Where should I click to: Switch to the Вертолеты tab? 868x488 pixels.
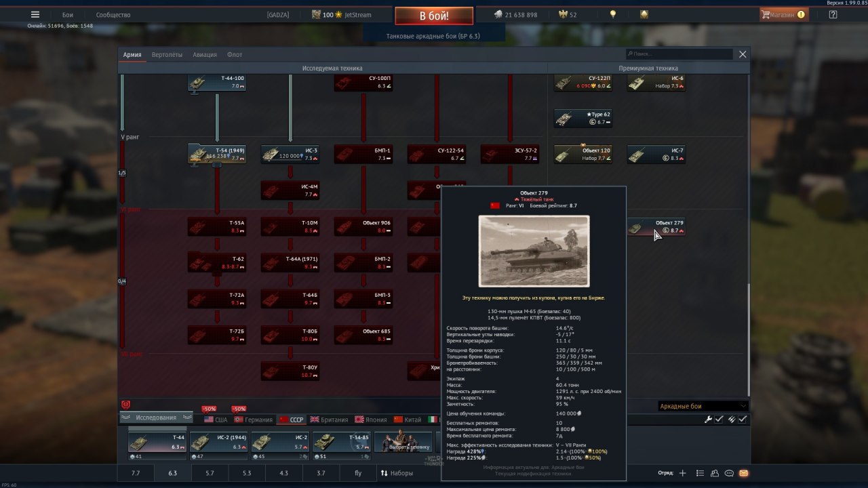pos(167,55)
